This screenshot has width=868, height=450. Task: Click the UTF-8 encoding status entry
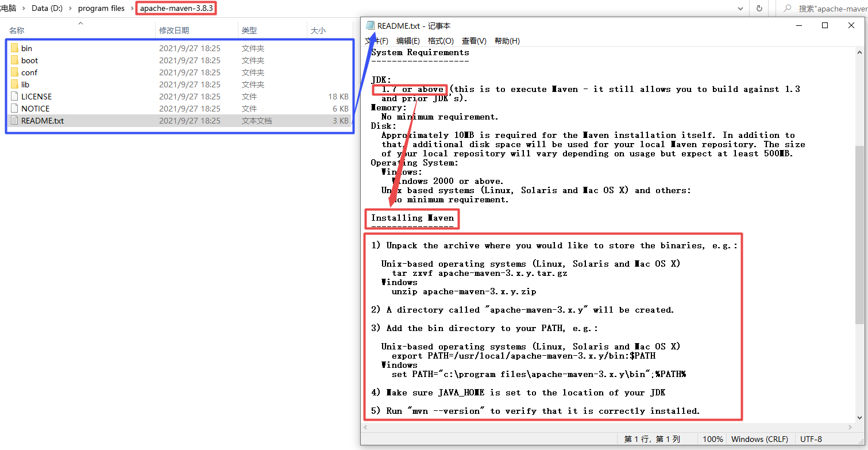pyautogui.click(x=810, y=439)
